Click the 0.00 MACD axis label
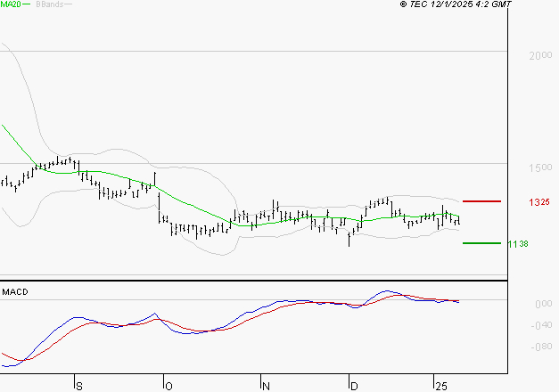This screenshot has height=392, width=559. (x=542, y=305)
